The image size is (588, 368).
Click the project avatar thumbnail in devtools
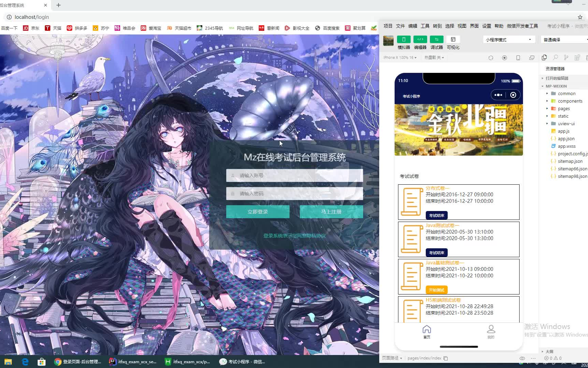coord(388,41)
